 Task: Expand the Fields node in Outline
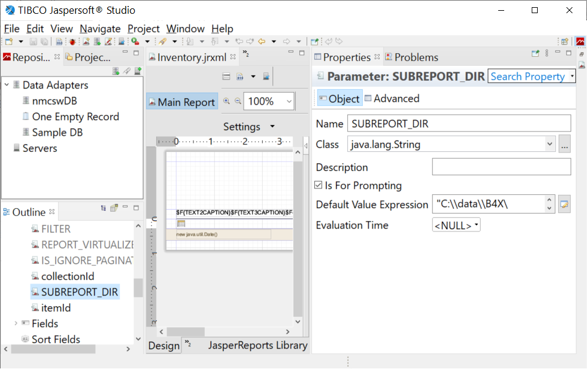click(16, 324)
